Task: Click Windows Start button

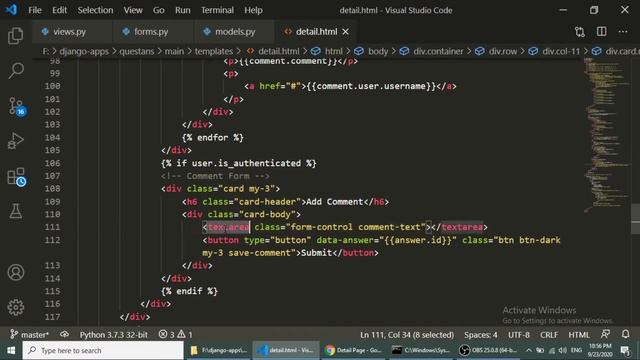Action: 11,351
